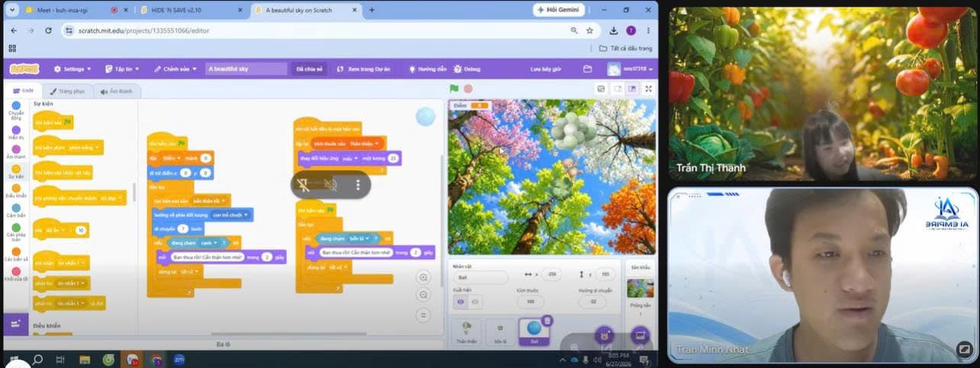
Task: Open the phím trắng key dropdown in the palette
Action: point(85,147)
